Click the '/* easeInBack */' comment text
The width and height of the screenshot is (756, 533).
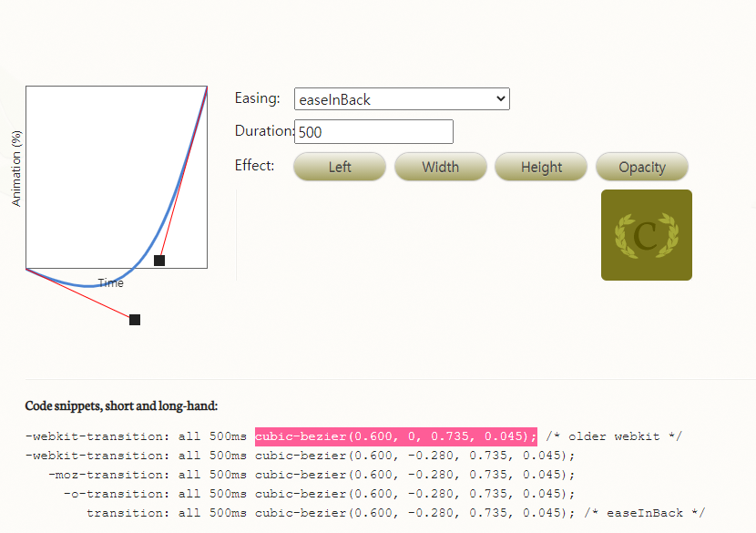[x=645, y=513]
